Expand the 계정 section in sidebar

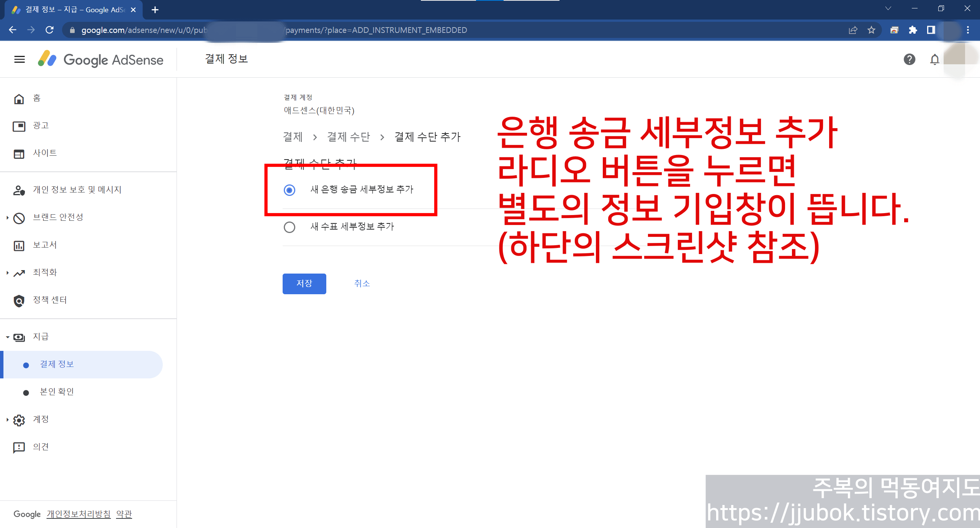[7, 419]
